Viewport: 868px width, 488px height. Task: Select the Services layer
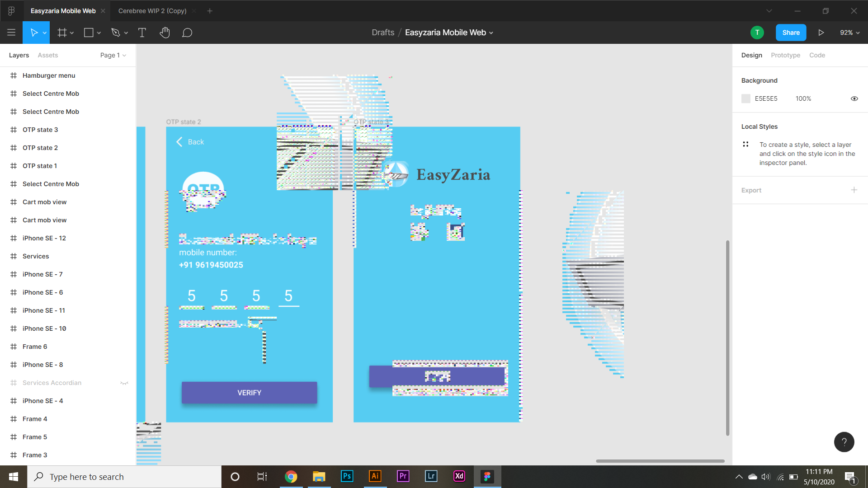coord(68,256)
